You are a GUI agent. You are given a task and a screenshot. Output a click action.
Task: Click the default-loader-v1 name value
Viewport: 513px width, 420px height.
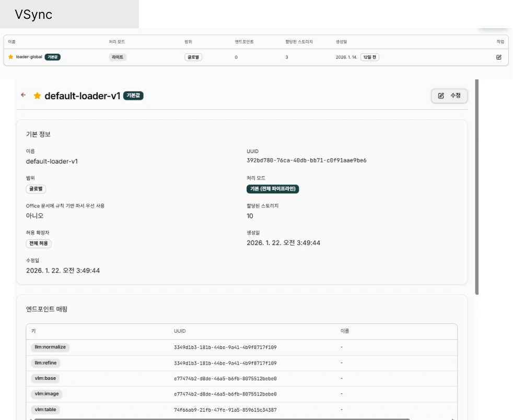52,161
